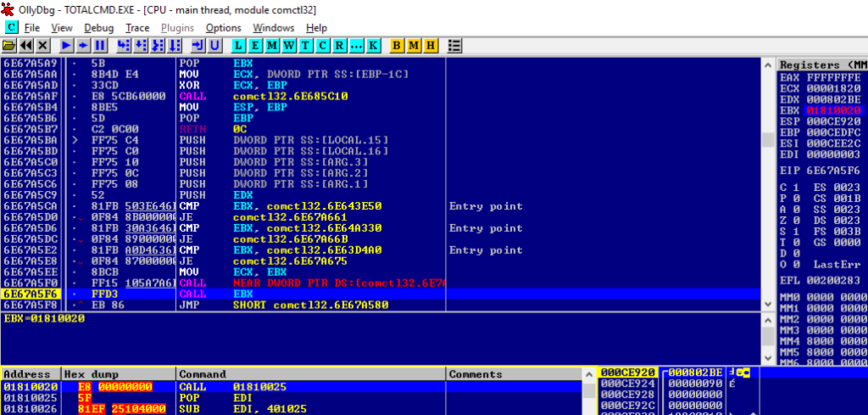Toggle the Z flag value in registers
This screenshot has height=415, width=868.
[794, 220]
